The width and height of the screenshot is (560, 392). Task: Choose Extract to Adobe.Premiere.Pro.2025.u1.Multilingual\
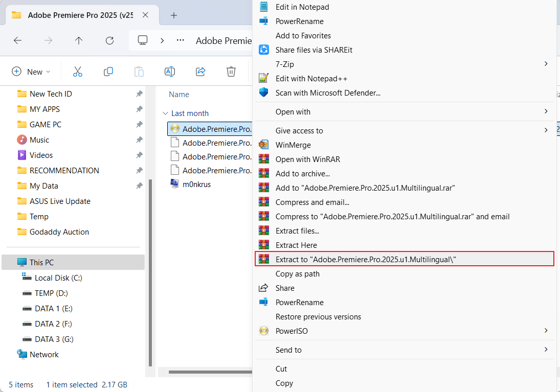click(405, 259)
